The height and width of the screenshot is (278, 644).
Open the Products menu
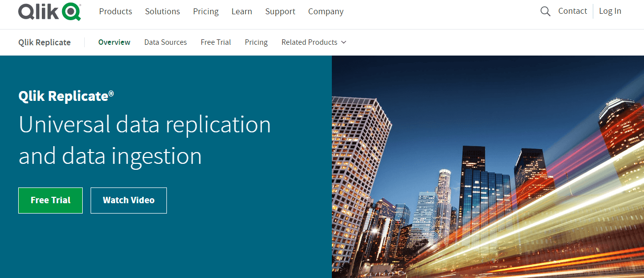(x=116, y=11)
